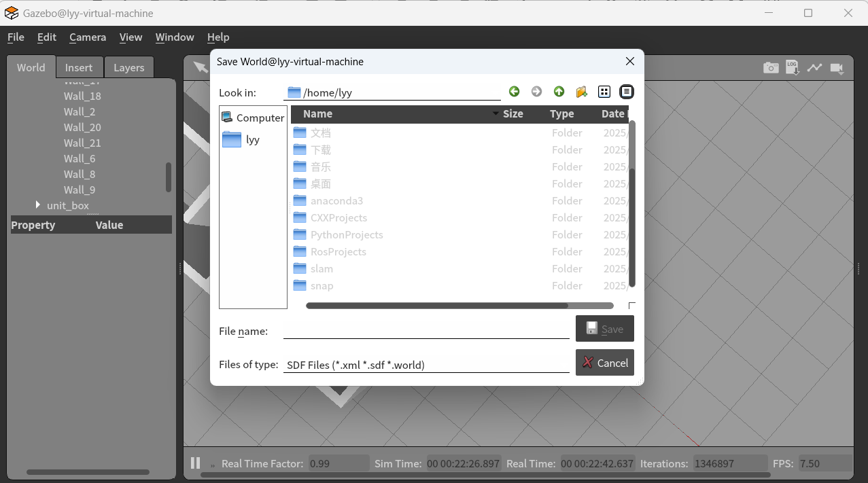Select Wall_9 in World tree

tap(80, 190)
